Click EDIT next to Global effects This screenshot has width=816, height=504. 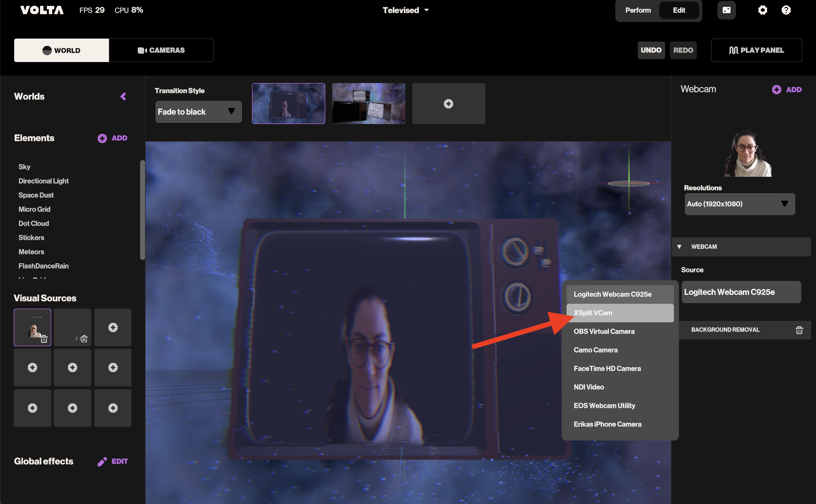[x=120, y=462]
